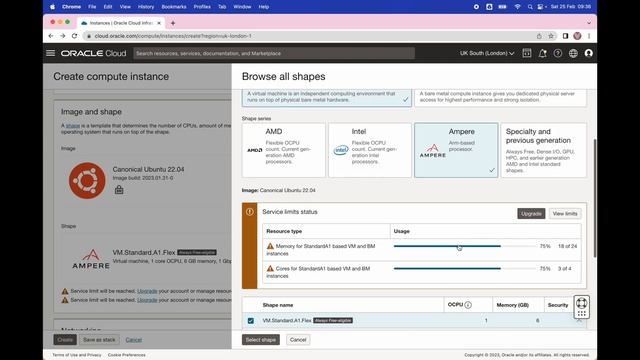Click the Chrome address bar URL
The width and height of the screenshot is (640, 360).
pyautogui.click(x=173, y=36)
